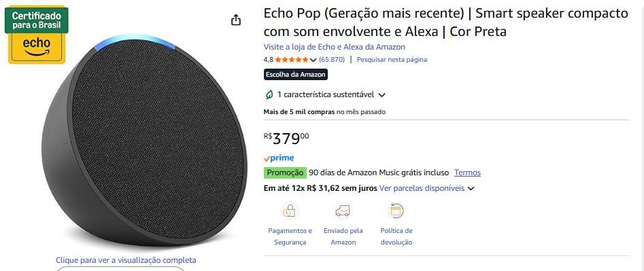
Task: Click the Prime logo badge
Action: tap(279, 158)
